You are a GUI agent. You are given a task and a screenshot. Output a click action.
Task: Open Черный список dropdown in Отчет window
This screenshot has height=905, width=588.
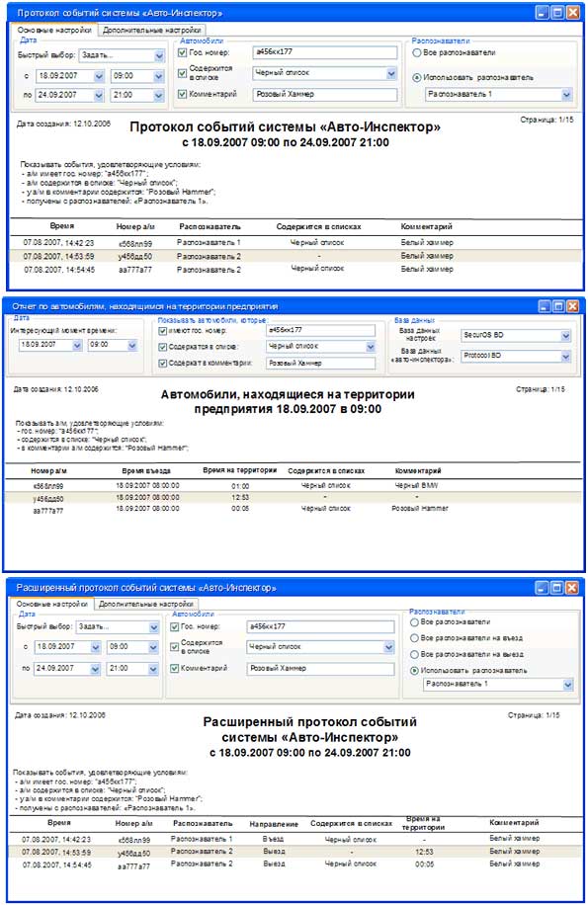371,347
